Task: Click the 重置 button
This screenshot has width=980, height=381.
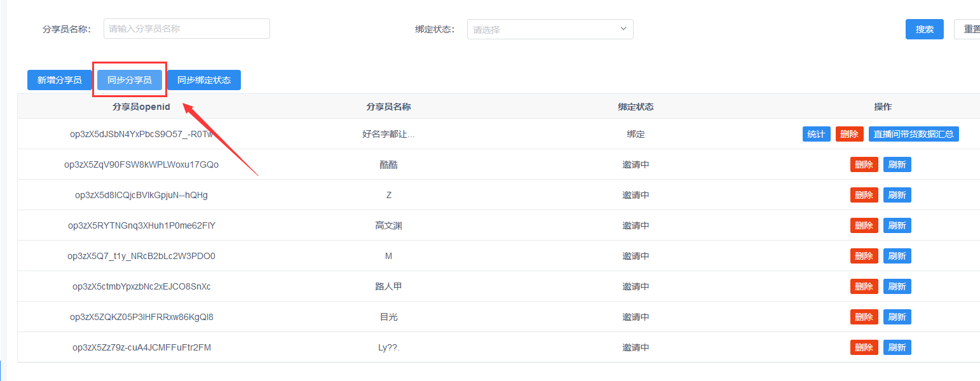Action: tap(969, 29)
